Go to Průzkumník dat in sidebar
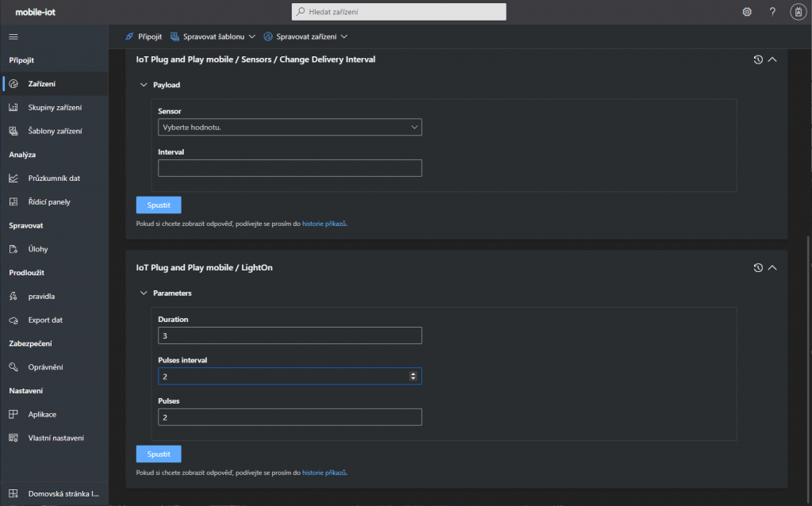 (54, 178)
